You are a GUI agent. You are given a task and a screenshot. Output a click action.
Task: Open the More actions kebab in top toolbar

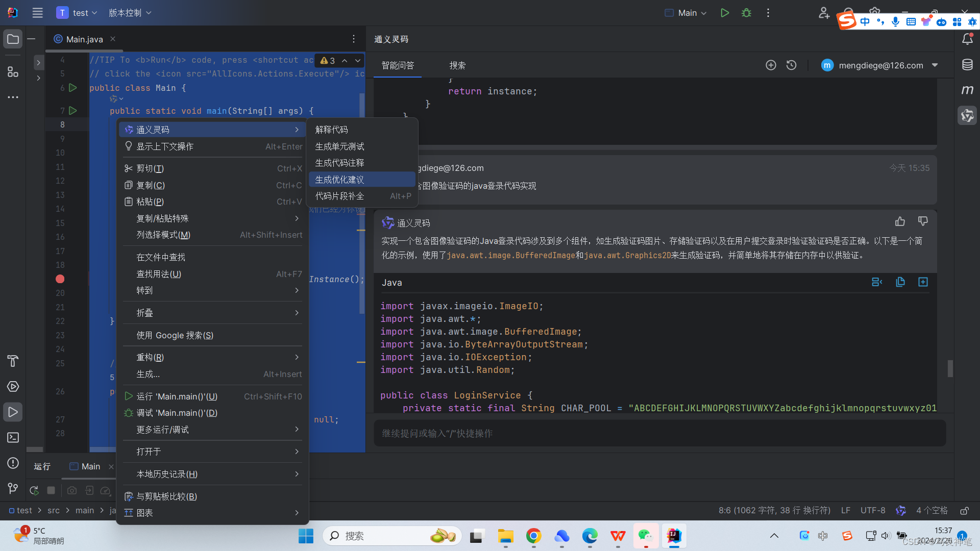(x=768, y=13)
